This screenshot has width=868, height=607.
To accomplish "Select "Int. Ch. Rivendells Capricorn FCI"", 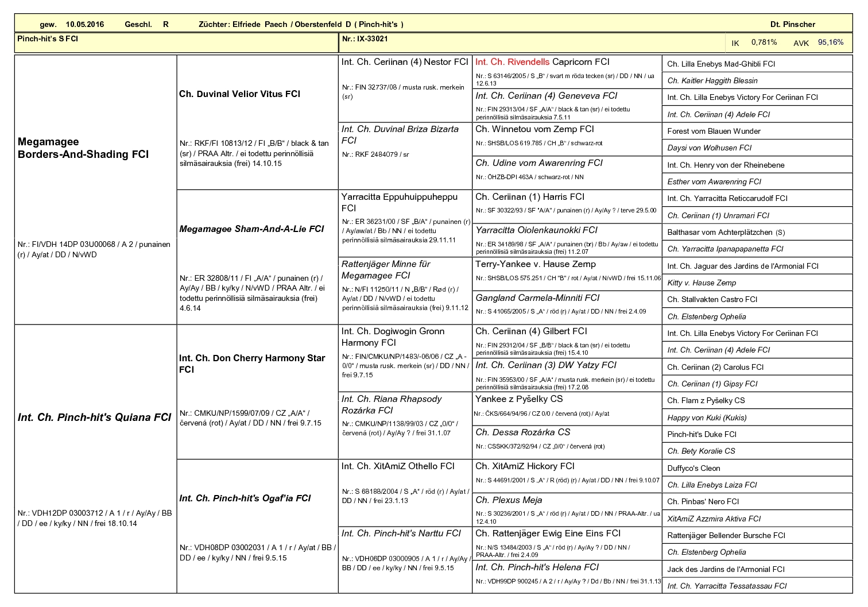I will tap(542, 62).
